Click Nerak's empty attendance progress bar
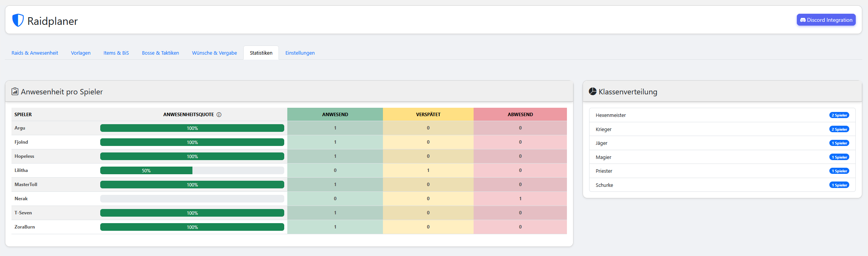 point(192,199)
